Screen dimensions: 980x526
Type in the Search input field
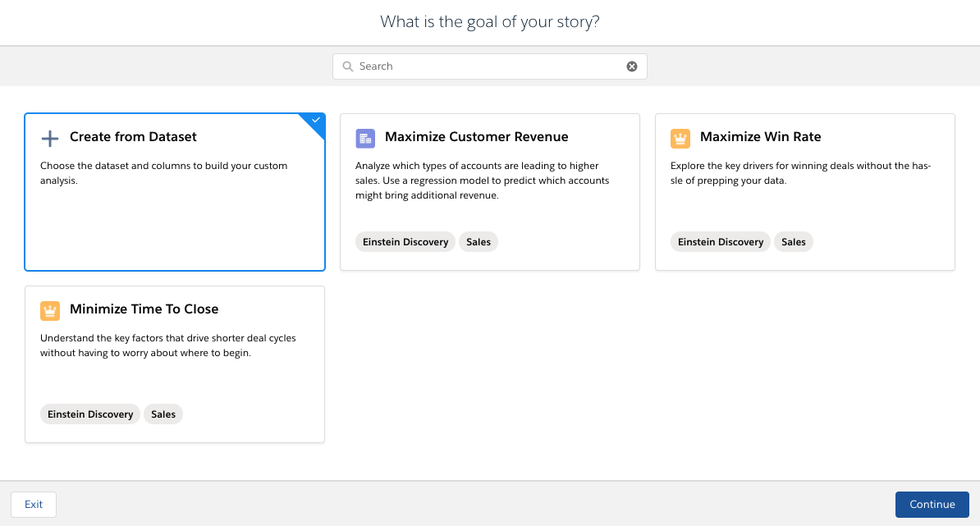(x=489, y=66)
